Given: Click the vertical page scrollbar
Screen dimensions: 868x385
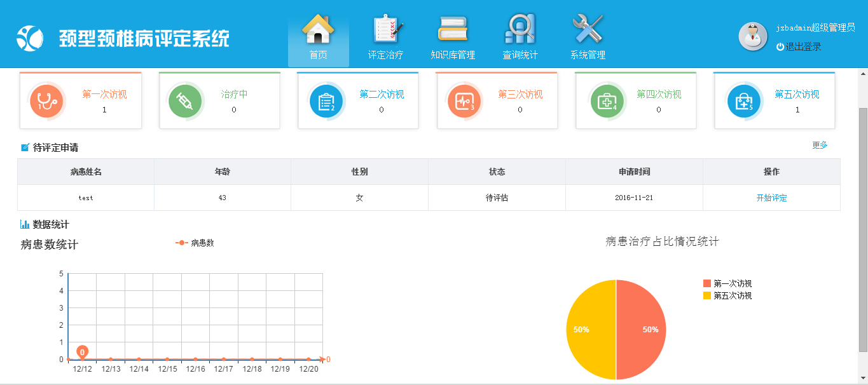Looking at the screenshot, I should pyautogui.click(x=863, y=229).
